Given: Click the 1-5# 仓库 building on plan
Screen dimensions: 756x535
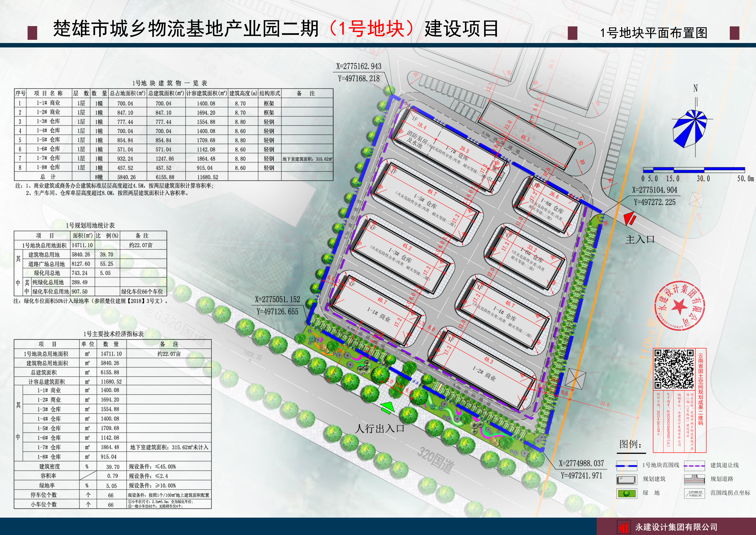Looking at the screenshot, I should coord(426,202).
